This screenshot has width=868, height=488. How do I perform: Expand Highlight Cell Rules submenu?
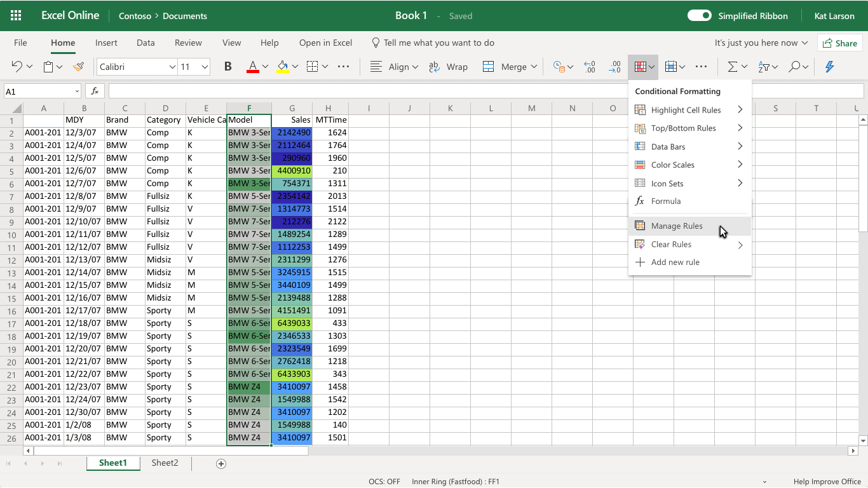(689, 110)
